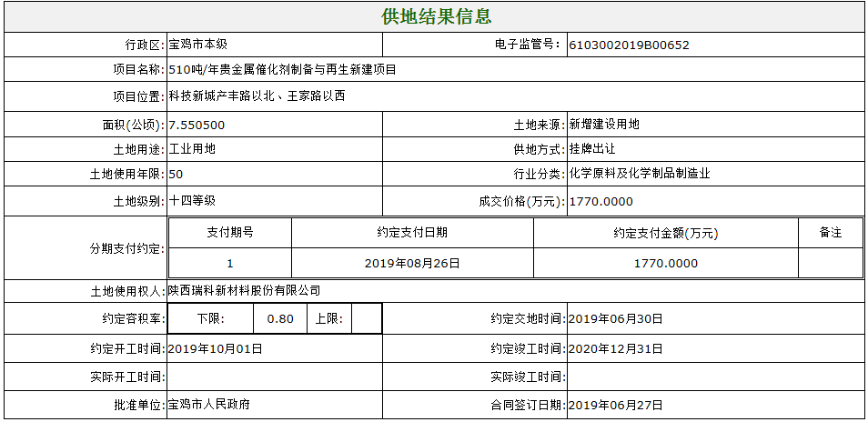Click the land use value 工业用地
Image resolution: width=868 pixels, height=422 pixels.
pyautogui.click(x=192, y=149)
